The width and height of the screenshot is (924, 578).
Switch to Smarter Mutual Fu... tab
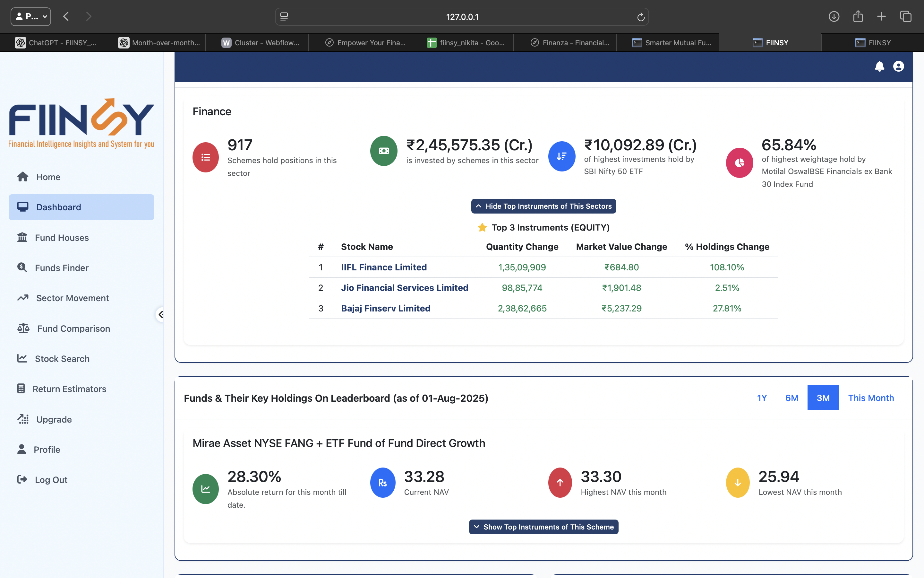(x=668, y=43)
